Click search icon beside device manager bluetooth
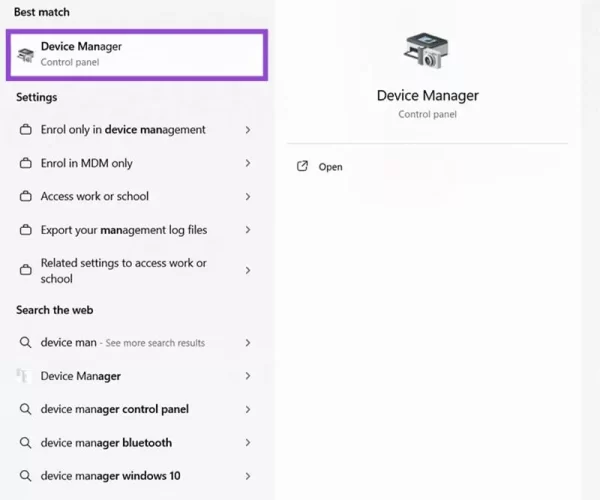Screen dimensions: 600x500 [26, 443]
